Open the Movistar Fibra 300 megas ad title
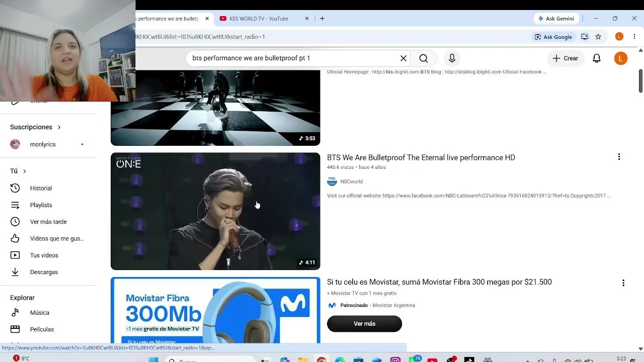The height and width of the screenshot is (362, 644). pyautogui.click(x=439, y=282)
